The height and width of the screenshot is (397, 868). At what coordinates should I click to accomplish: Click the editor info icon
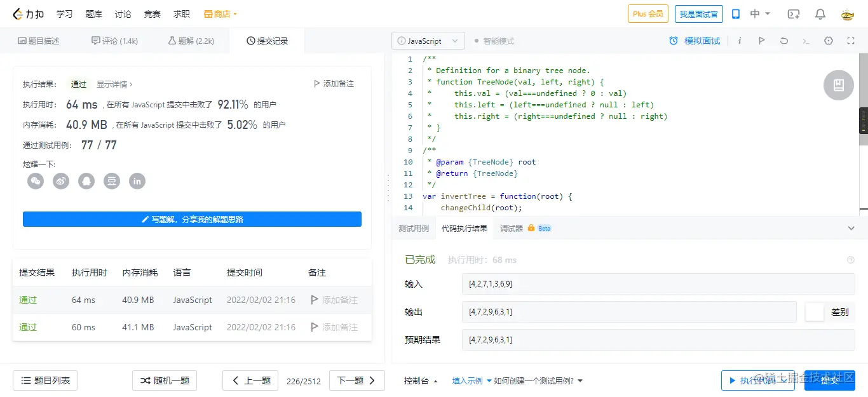pos(739,41)
